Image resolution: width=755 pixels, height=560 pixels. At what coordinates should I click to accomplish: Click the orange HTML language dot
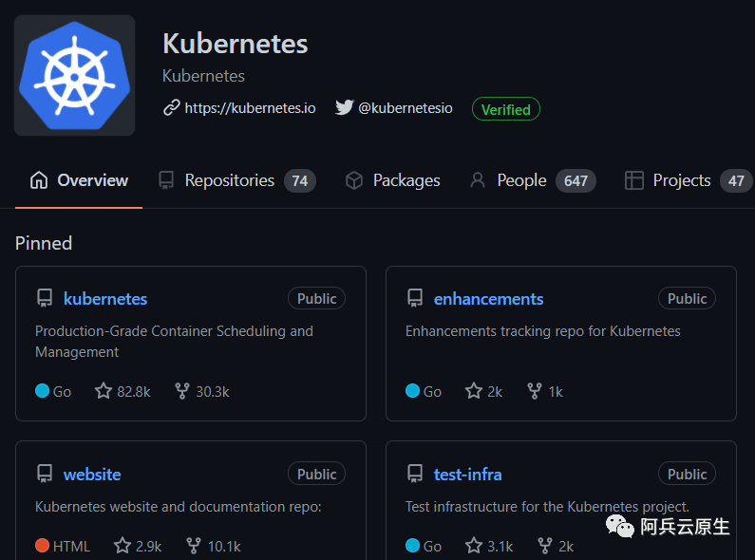43,546
